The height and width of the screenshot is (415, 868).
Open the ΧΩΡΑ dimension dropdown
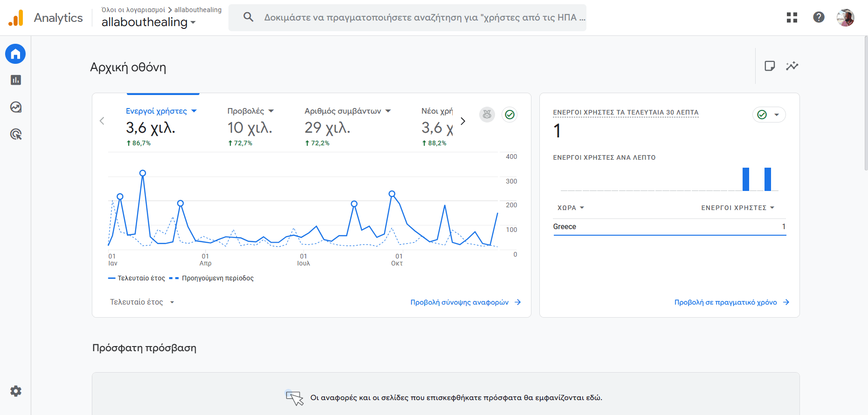coord(571,208)
